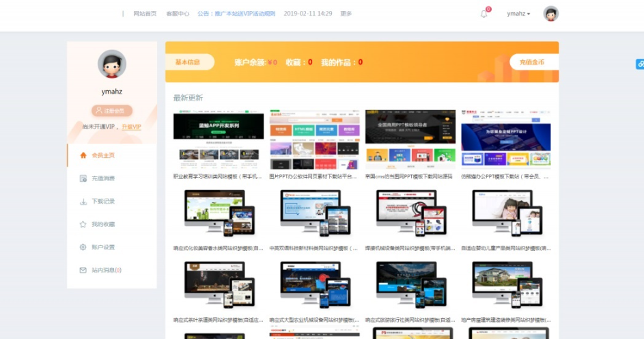Image resolution: width=644 pixels, height=339 pixels.
Task: Click the star icon beside 我的收藏
Action: click(83, 224)
